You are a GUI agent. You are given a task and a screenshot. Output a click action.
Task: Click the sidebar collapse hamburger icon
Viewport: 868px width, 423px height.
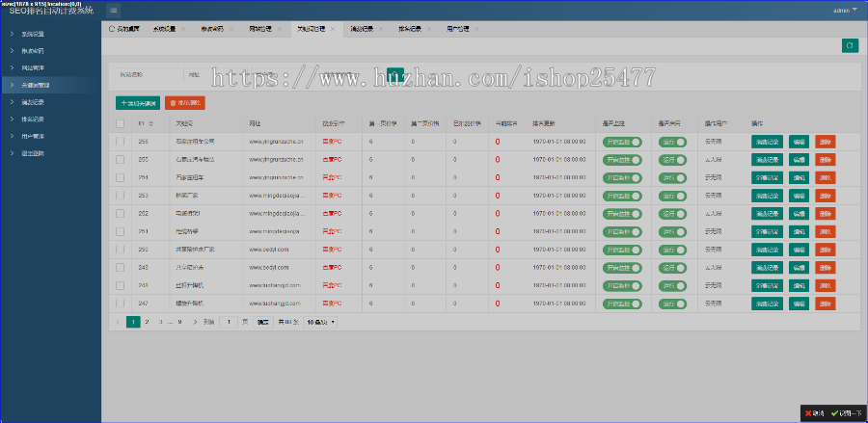[x=114, y=10]
